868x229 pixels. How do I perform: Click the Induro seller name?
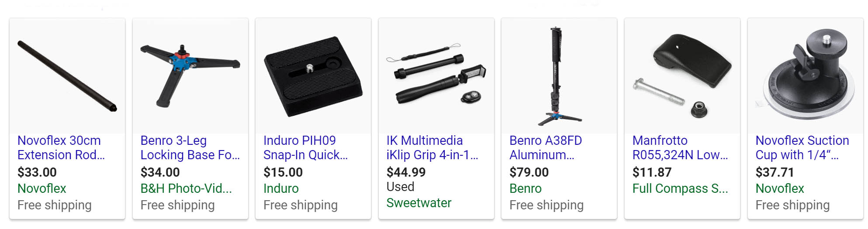[x=281, y=188]
